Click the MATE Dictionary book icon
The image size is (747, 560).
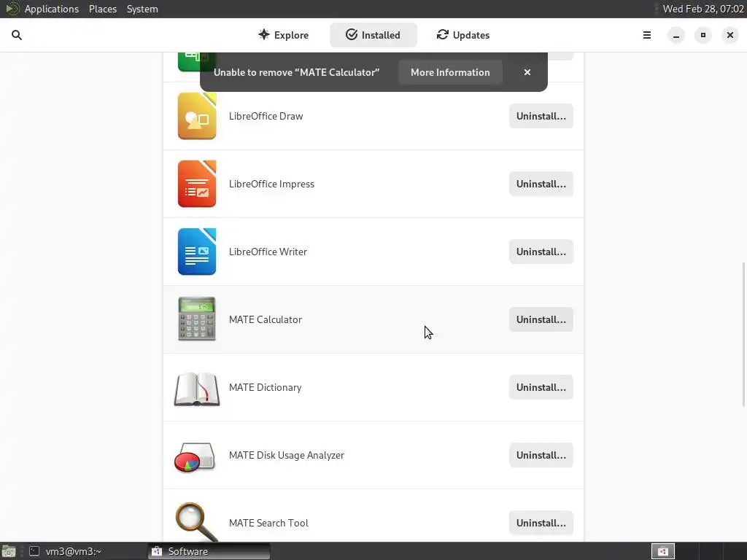coord(197,389)
